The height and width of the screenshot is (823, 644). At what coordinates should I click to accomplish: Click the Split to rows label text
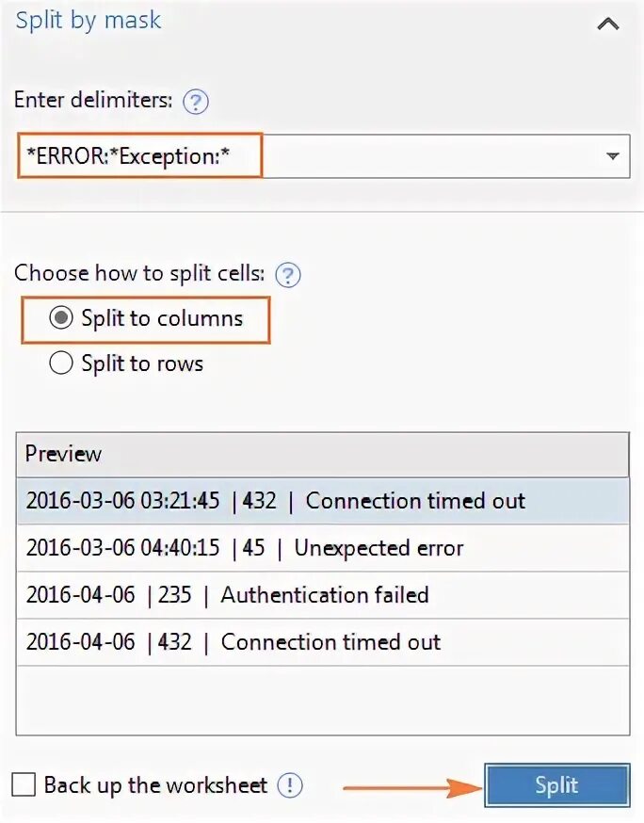142,363
